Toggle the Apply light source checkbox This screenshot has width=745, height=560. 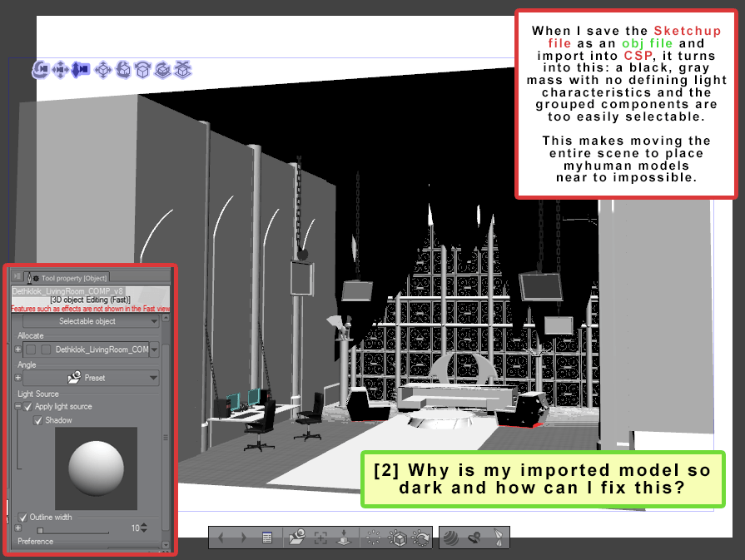27,407
